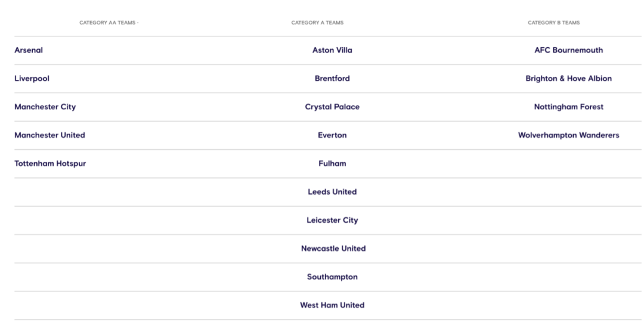Screen dimensions: 644x329
Task: Click Aston Villa in Category A
Action: point(332,50)
